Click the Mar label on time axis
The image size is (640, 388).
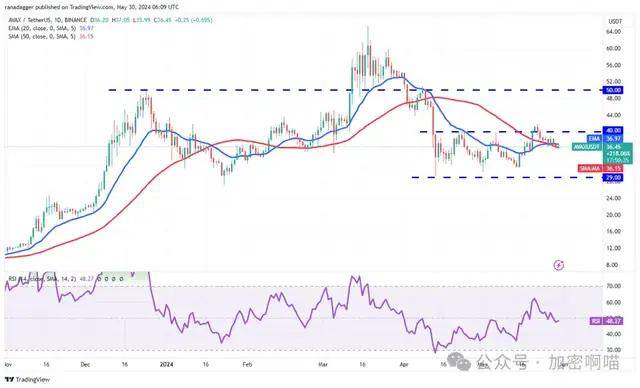(323, 364)
